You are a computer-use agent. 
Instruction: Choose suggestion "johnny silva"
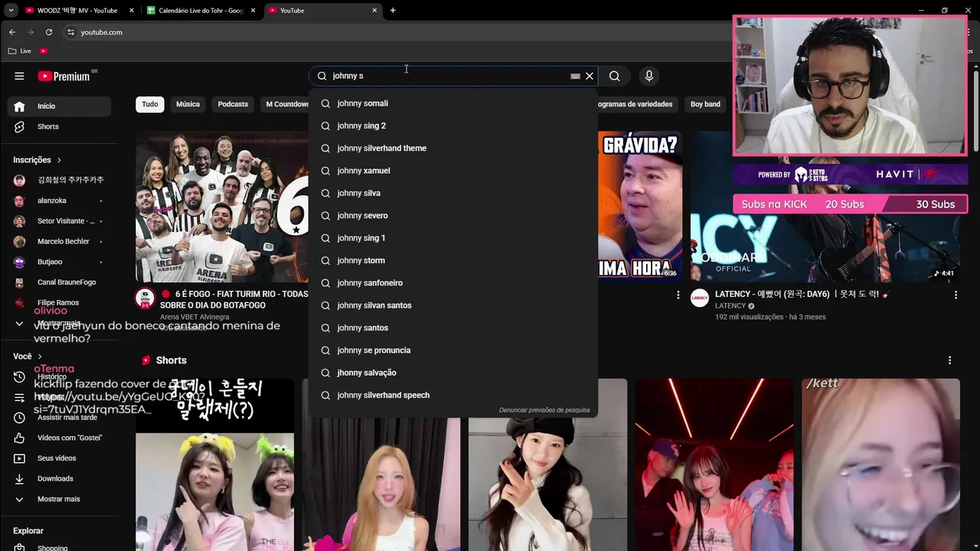(x=453, y=193)
